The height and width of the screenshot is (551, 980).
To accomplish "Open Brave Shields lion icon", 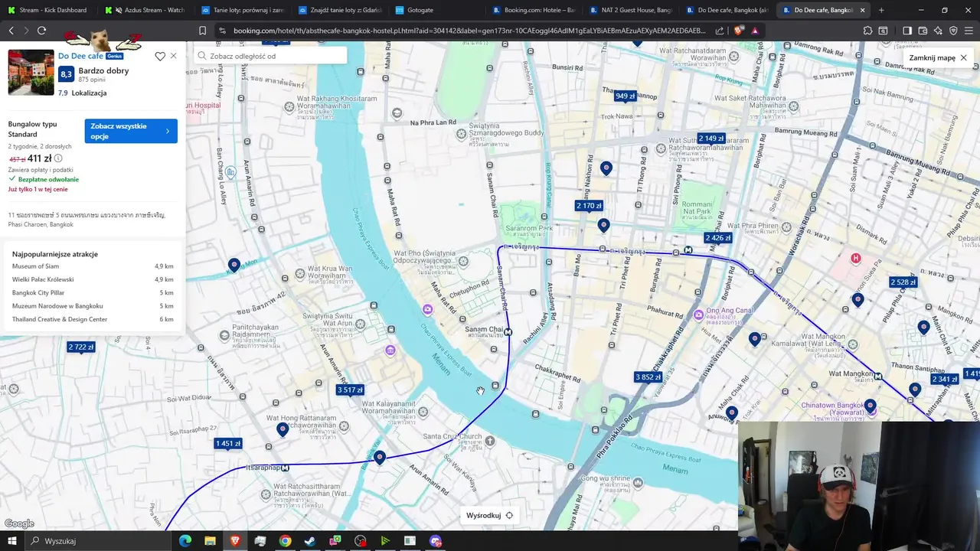I will (x=739, y=31).
